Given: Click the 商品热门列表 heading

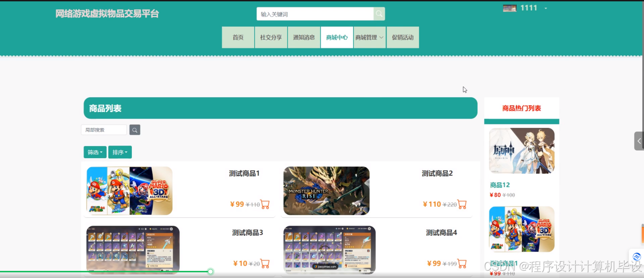Looking at the screenshot, I should tap(522, 108).
